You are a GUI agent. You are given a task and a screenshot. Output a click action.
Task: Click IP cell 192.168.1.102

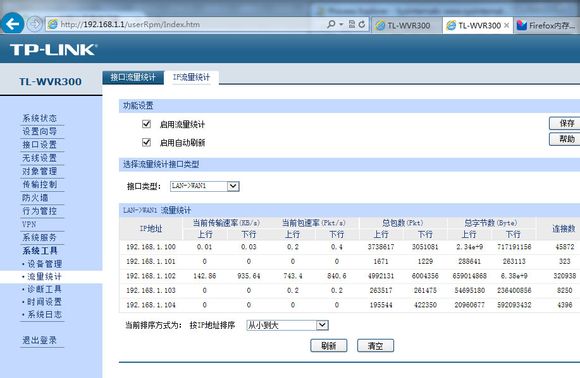(151, 276)
